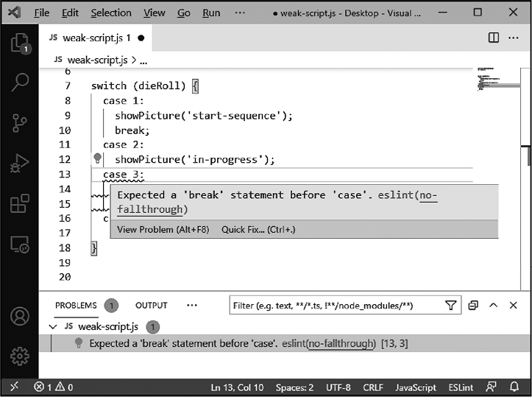Open Source Control view

point(19,122)
